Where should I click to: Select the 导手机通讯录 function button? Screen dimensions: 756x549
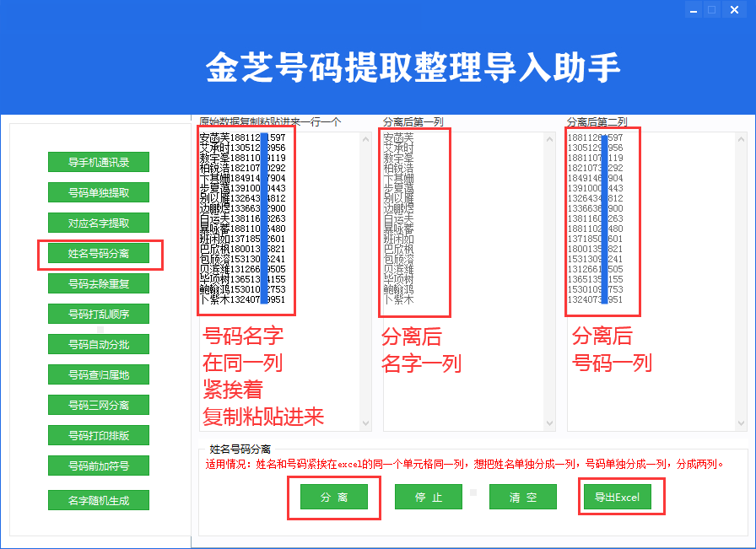pos(98,162)
